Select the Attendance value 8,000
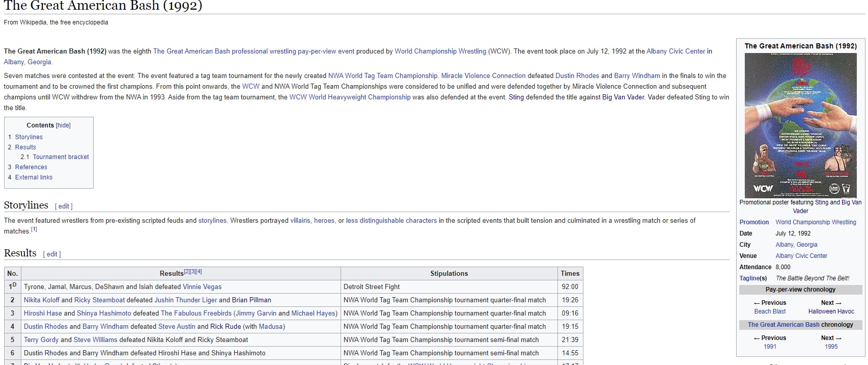Screen dimensions: 868x365 click(x=783, y=267)
